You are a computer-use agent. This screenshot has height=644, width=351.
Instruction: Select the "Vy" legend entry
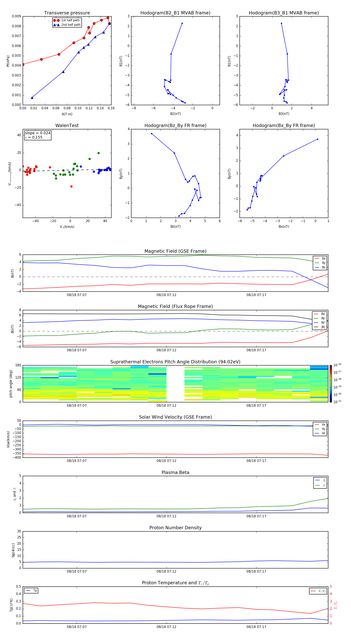320,429
